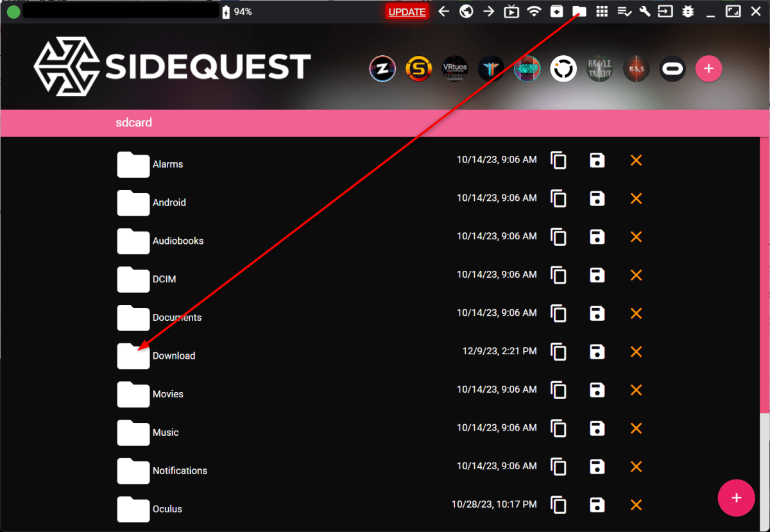Image resolution: width=770 pixels, height=532 pixels.
Task: Save the Notifications folder to PC
Action: tap(597, 467)
